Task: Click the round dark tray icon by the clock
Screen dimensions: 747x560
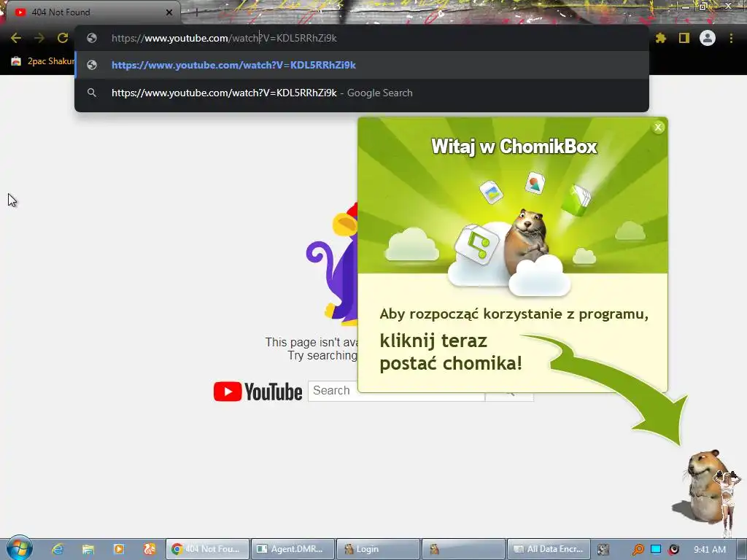Action: click(673, 550)
